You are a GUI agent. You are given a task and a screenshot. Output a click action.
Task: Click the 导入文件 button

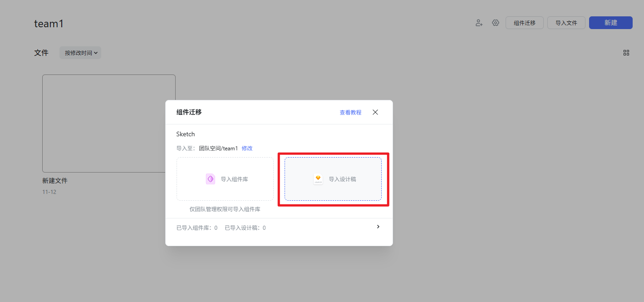[x=566, y=22]
